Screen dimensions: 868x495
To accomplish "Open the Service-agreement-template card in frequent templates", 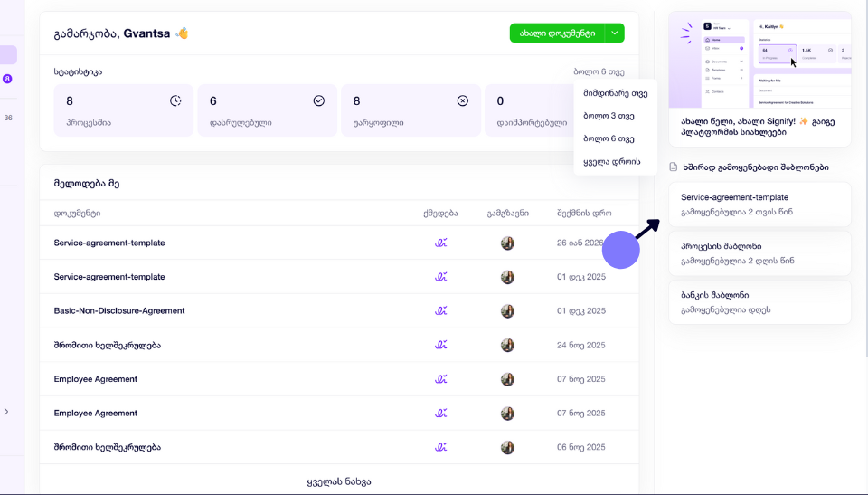I will coord(759,204).
